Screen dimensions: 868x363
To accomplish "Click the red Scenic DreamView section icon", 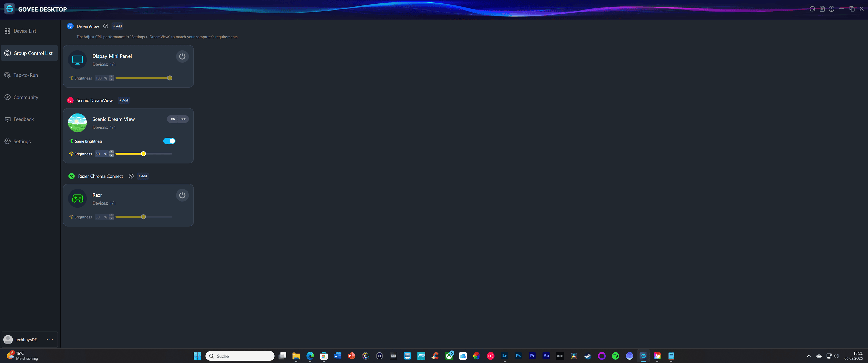I will click(x=70, y=100).
